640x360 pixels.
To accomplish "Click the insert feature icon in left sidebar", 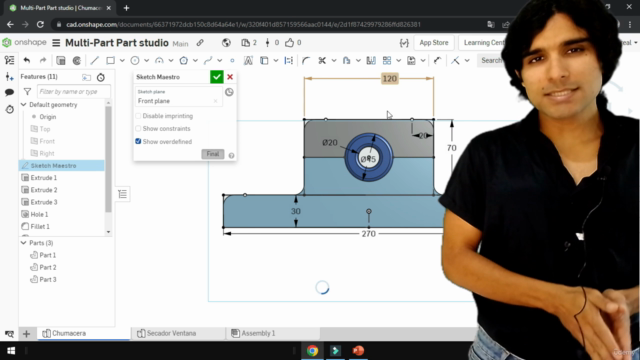I will pos(9,77).
